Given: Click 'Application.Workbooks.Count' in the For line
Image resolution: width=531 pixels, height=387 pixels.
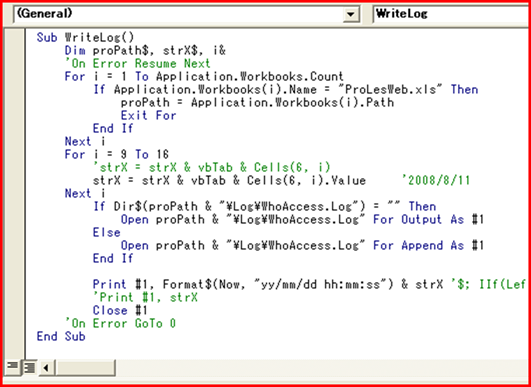Looking at the screenshot, I should 250,77.
